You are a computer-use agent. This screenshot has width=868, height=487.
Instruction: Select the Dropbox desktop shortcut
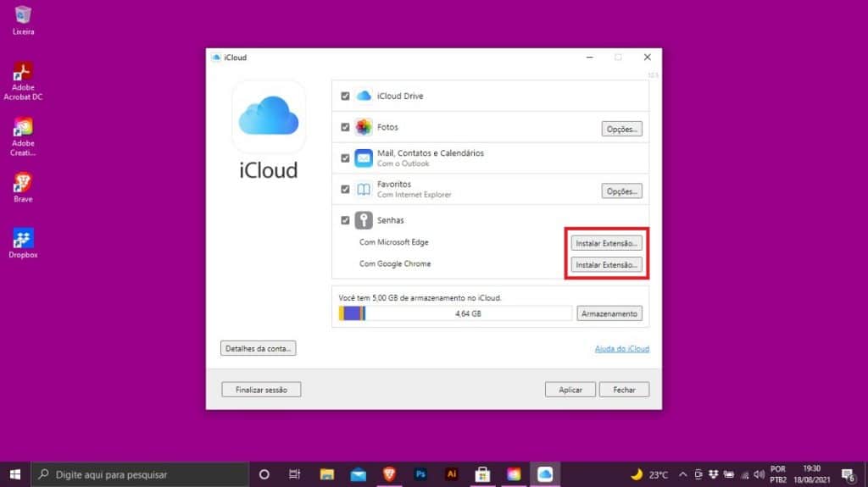23,244
